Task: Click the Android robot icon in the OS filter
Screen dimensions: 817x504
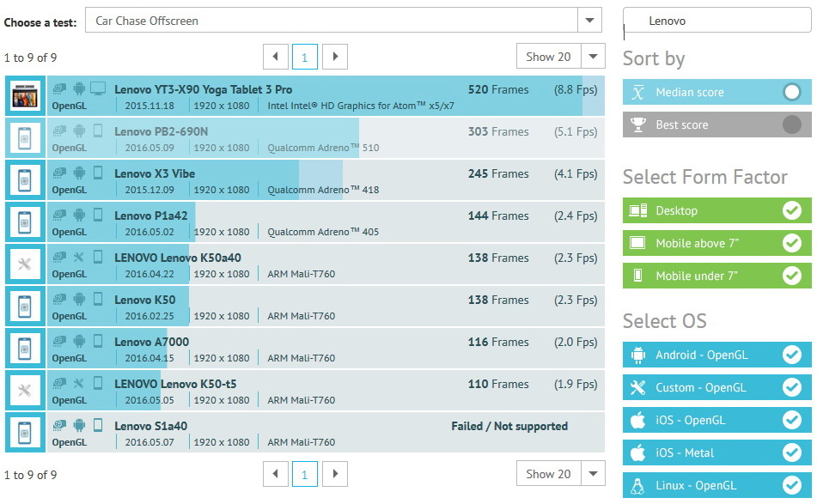Action: point(637,355)
